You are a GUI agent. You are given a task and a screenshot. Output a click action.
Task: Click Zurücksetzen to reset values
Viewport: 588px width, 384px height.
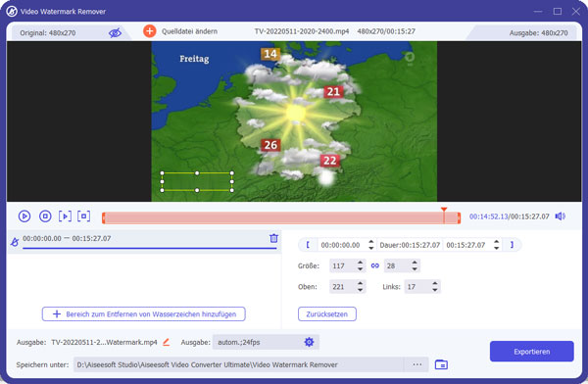[327, 314]
